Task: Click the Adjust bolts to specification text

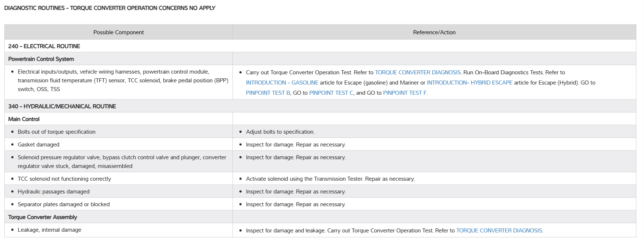Action: tap(280, 132)
